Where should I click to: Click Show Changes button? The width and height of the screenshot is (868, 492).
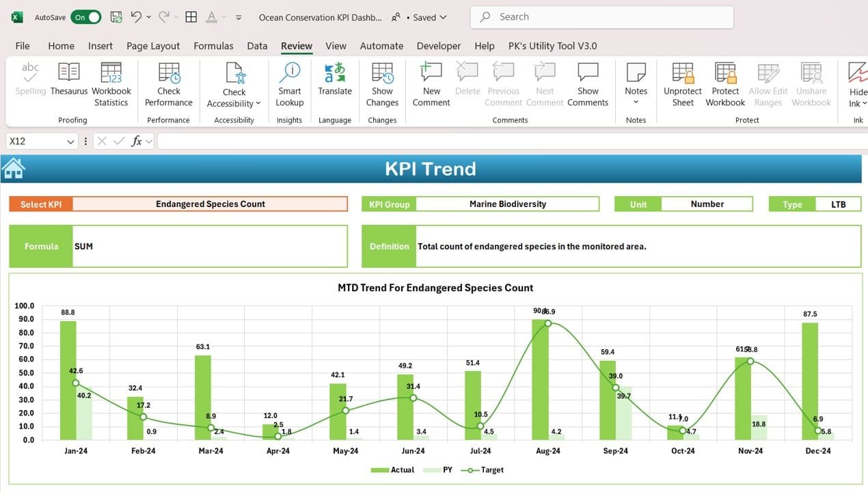[382, 84]
